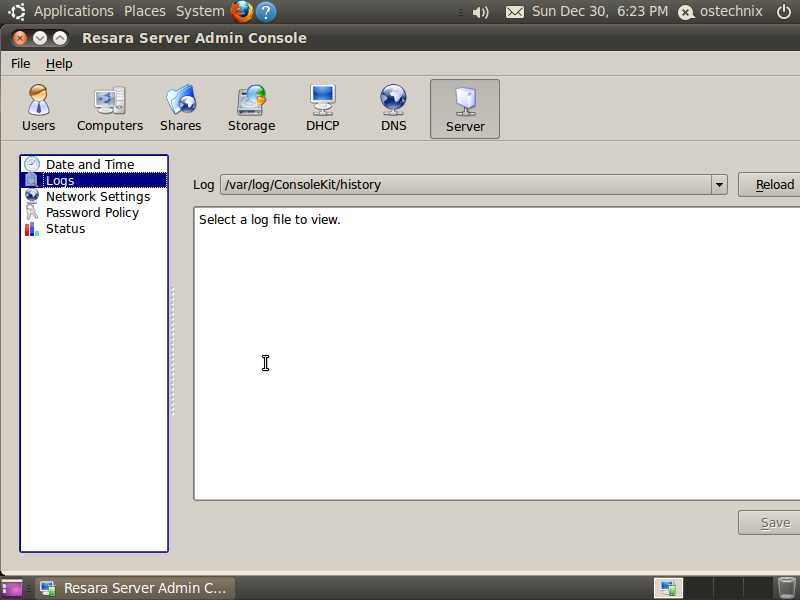
Task: Close the Resara Server Admin Console window
Action: (19, 38)
